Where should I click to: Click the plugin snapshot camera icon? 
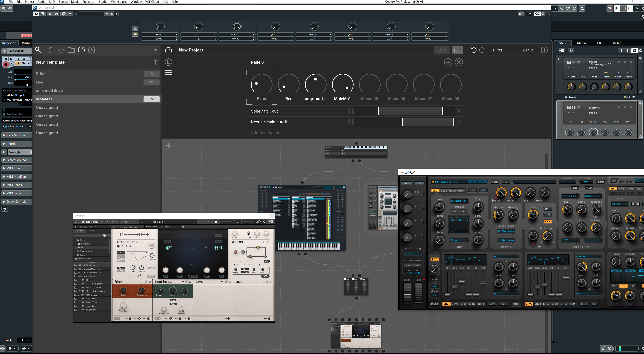point(521,14)
